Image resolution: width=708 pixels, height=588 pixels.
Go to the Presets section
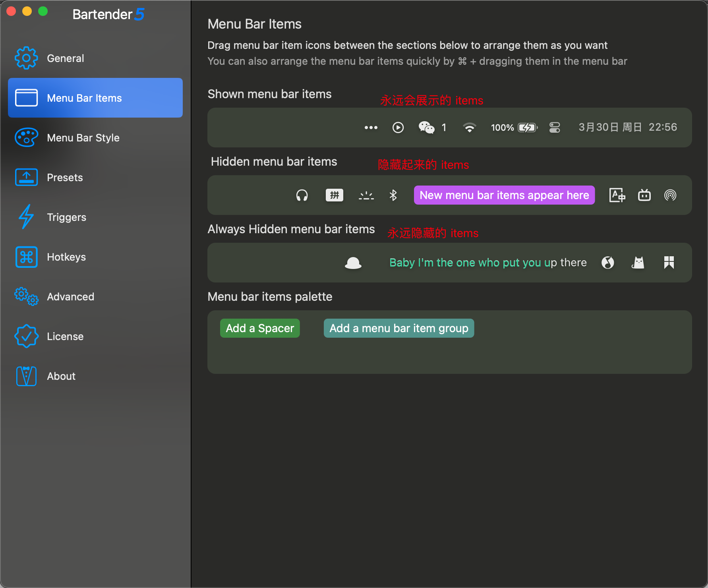(95, 177)
